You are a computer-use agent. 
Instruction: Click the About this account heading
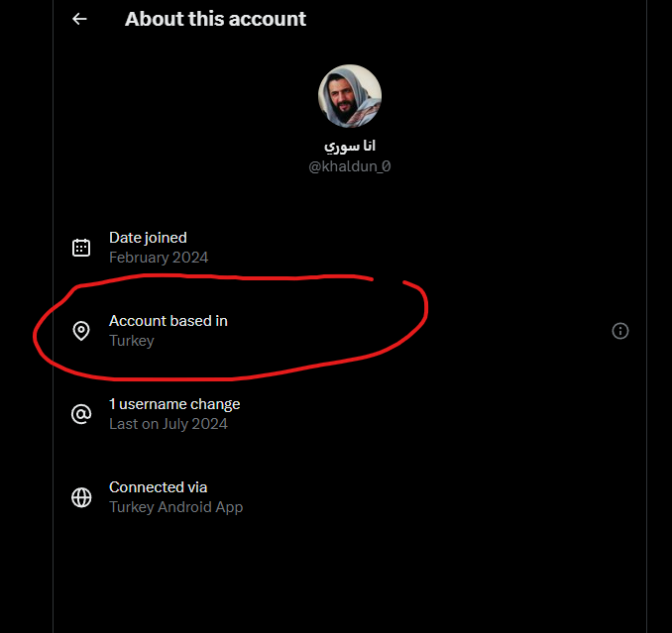[215, 19]
